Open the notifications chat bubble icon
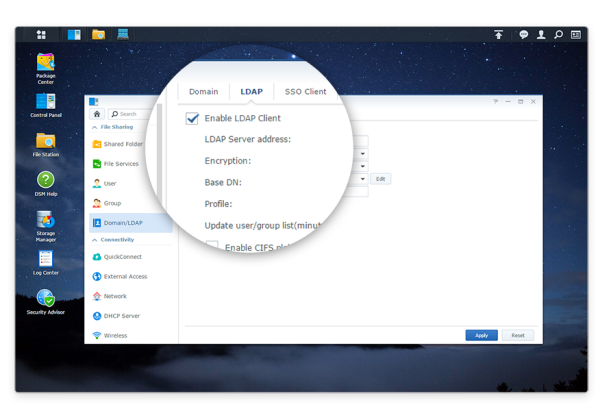The width and height of the screenshot is (600, 414). point(523,34)
